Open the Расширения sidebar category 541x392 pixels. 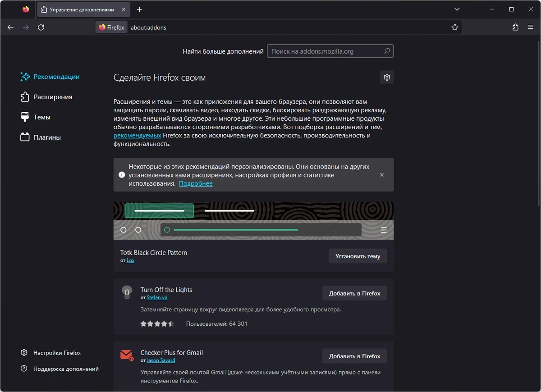tap(46, 97)
